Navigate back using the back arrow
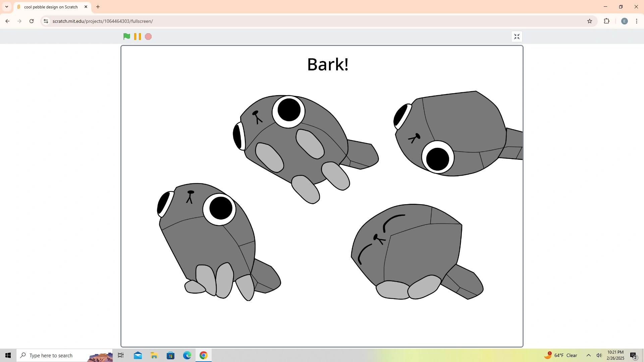This screenshot has height=362, width=644. (x=7, y=21)
